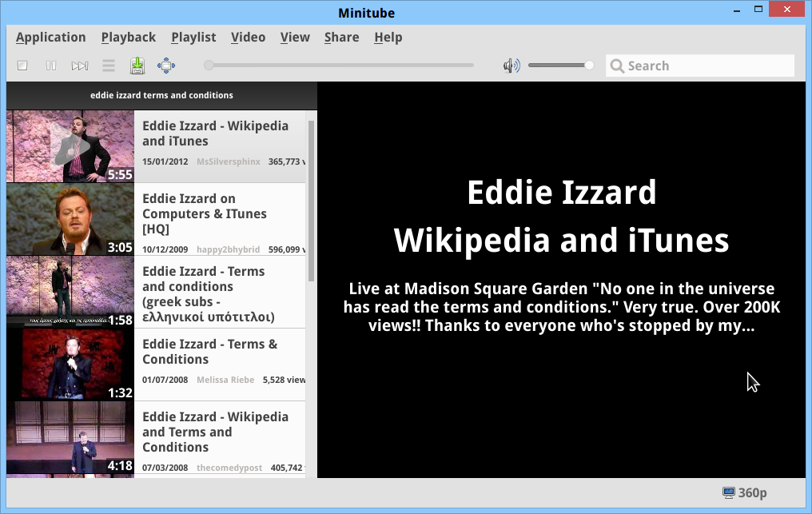Click the 596,099 views count
Screen dimensions: 812x514
[286, 249]
